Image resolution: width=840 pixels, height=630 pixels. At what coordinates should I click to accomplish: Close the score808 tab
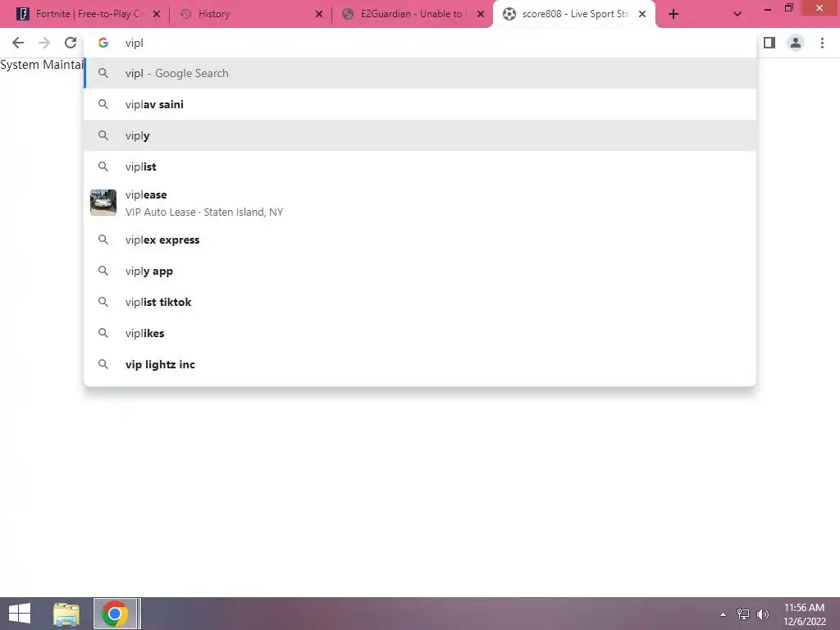point(642,15)
